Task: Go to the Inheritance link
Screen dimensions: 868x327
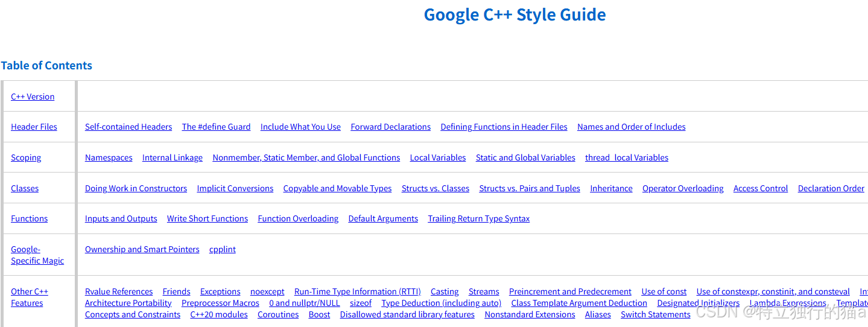Action: [x=612, y=188]
